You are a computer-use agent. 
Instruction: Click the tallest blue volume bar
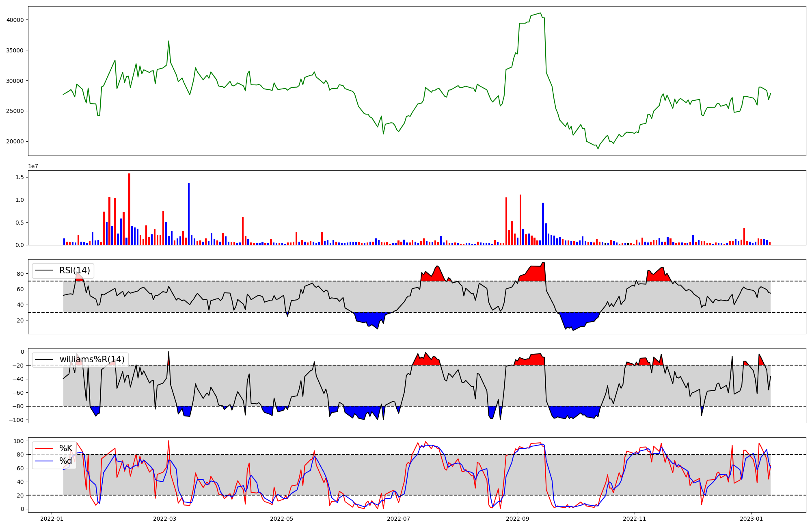[x=189, y=214]
